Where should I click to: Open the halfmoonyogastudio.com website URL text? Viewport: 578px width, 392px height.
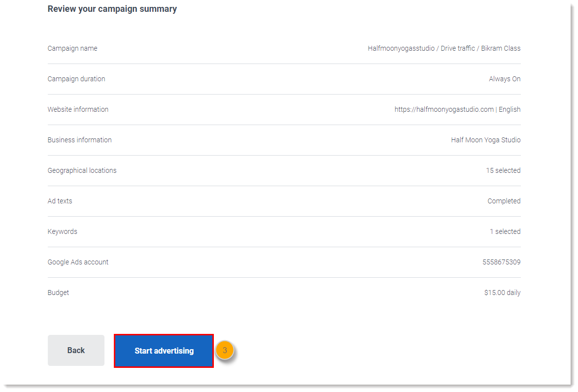pyautogui.click(x=443, y=109)
